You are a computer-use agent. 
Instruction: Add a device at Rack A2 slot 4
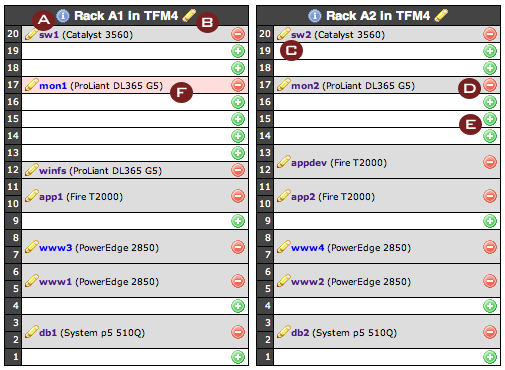pyautogui.click(x=490, y=306)
